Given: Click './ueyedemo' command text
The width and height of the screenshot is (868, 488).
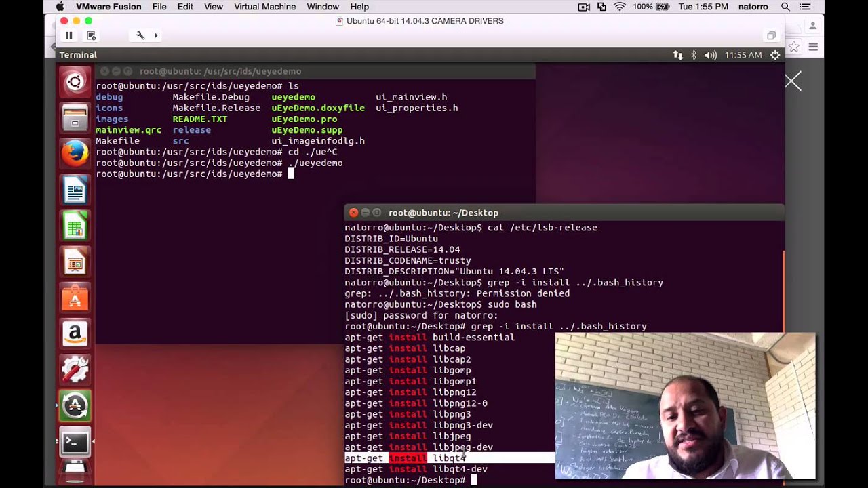Looking at the screenshot, I should pyautogui.click(x=315, y=163).
